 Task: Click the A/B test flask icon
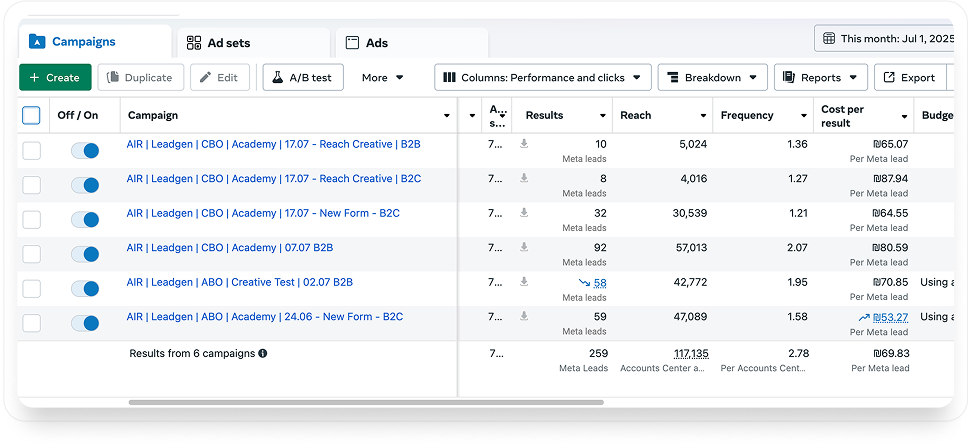coord(275,78)
